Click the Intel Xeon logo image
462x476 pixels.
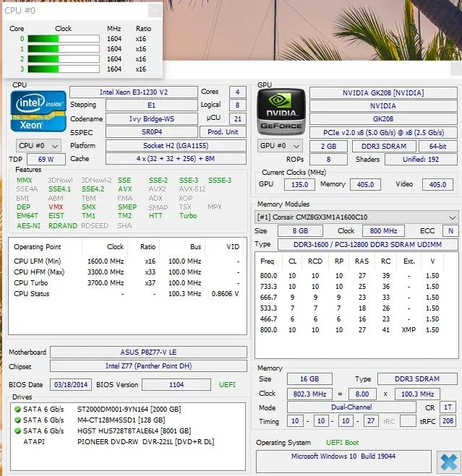click(x=38, y=111)
